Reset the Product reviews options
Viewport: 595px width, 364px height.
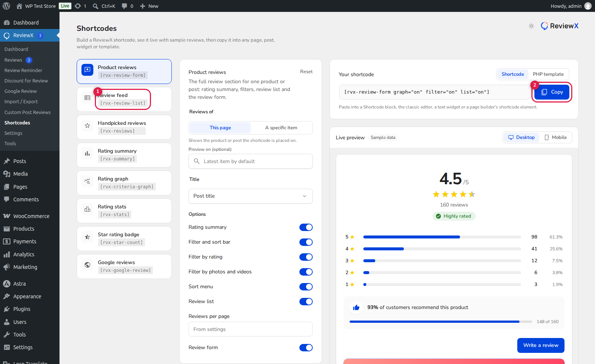pyautogui.click(x=306, y=72)
